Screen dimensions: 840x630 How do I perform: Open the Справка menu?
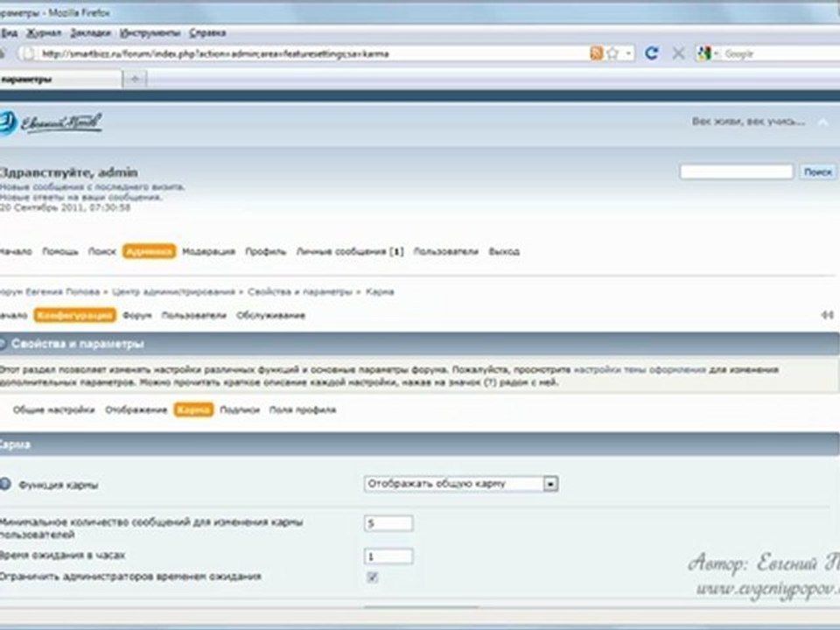[207, 33]
